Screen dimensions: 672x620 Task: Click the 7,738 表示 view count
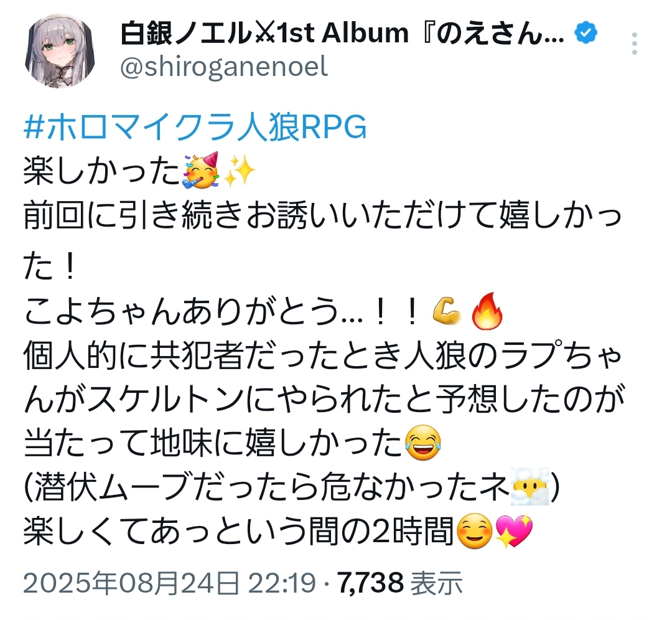[x=400, y=583]
